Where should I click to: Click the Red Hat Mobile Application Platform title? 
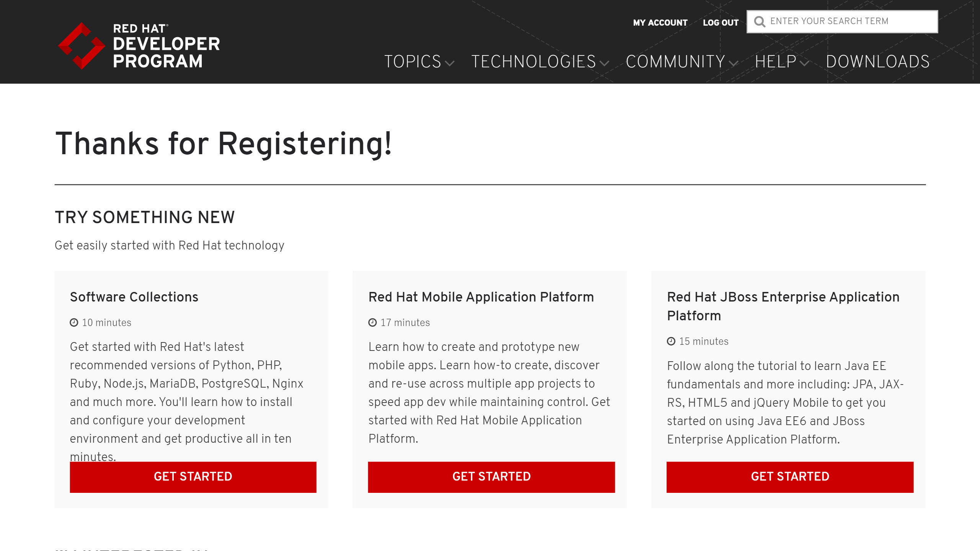[481, 297]
